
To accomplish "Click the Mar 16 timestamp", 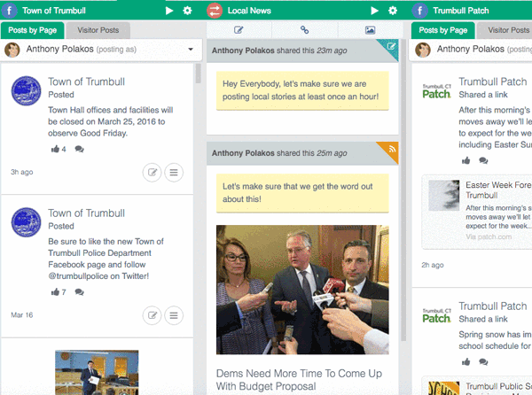I will pos(21,315).
